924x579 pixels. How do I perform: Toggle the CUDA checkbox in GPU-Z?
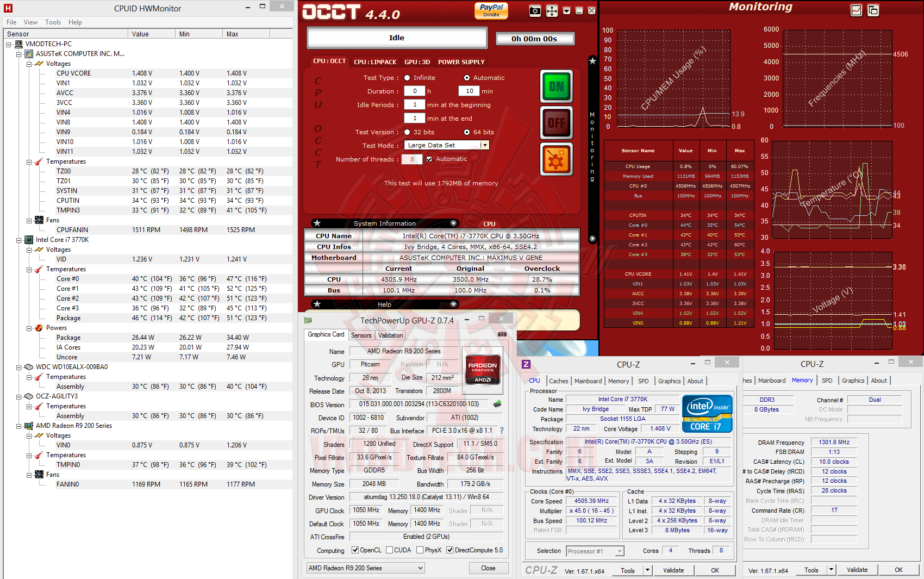tap(389, 550)
